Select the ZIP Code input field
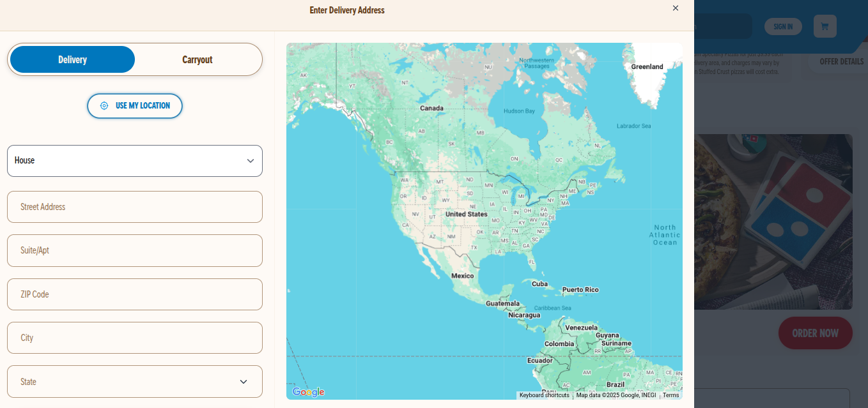The image size is (868, 408). (134, 294)
